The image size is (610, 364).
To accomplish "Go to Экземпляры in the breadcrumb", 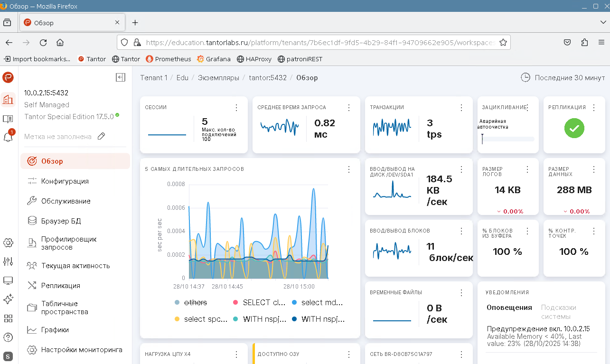I will [218, 77].
